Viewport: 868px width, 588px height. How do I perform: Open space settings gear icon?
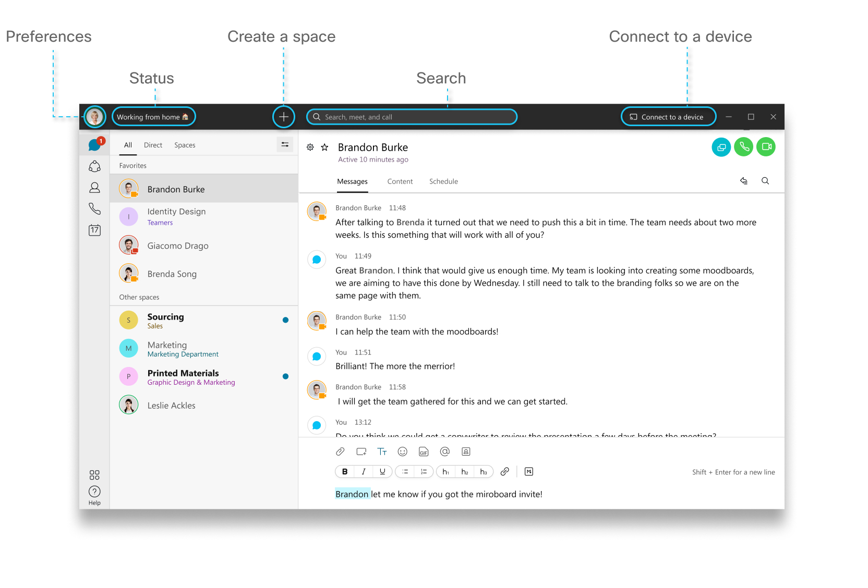click(310, 148)
